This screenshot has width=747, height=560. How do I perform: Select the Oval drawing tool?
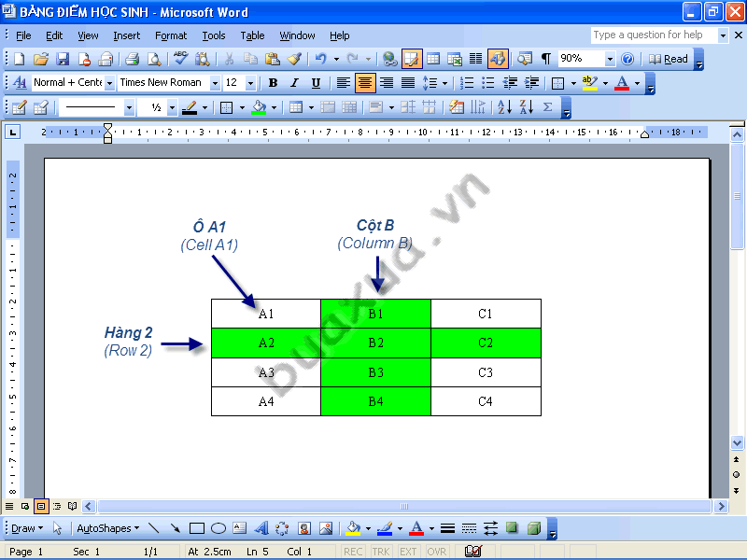tap(218, 528)
